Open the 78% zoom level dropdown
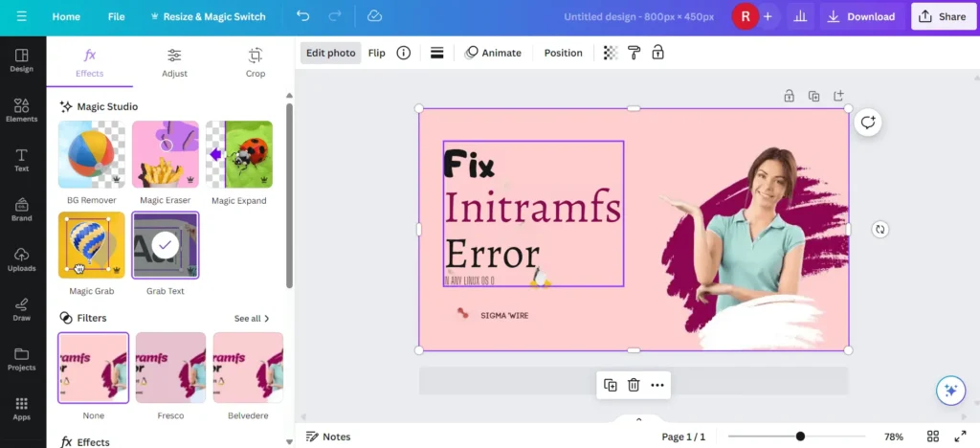The width and height of the screenshot is (980, 448). pyautogui.click(x=894, y=437)
